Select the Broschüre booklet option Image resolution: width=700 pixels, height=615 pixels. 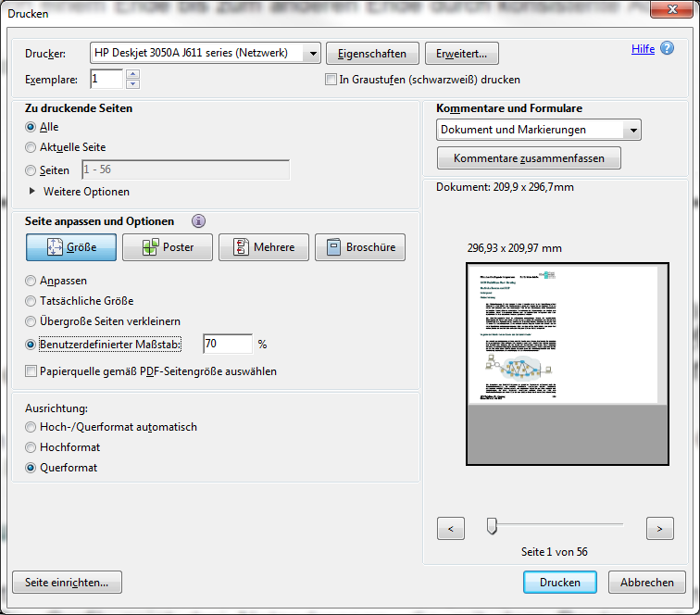359,247
